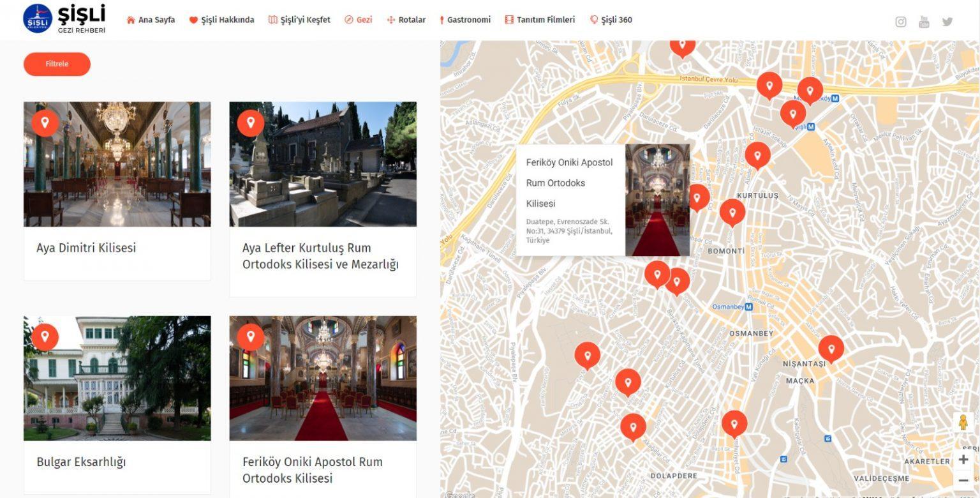Zoom out the map with minus button
This screenshot has height=498, width=980.
point(963,480)
